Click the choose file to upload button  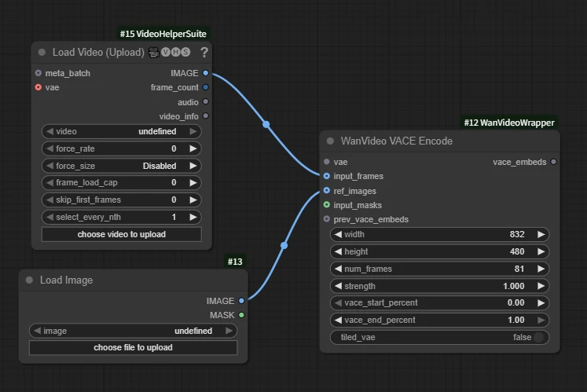[x=133, y=347]
